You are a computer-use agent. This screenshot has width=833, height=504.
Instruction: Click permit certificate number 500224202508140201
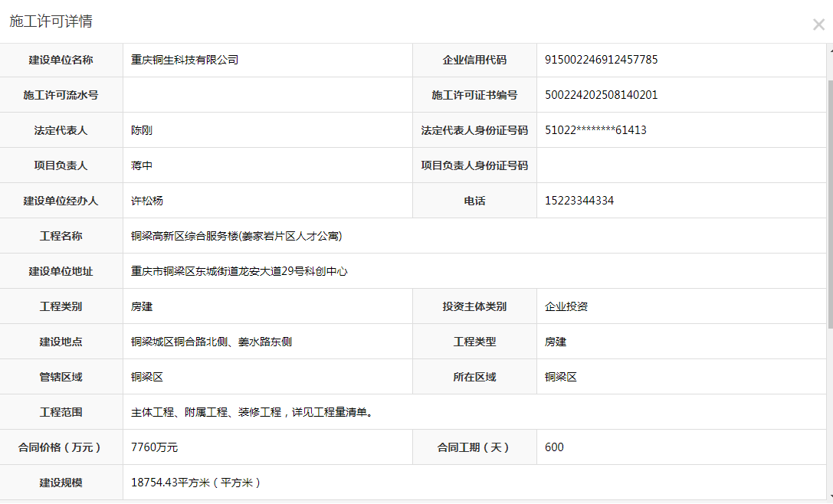(601, 95)
